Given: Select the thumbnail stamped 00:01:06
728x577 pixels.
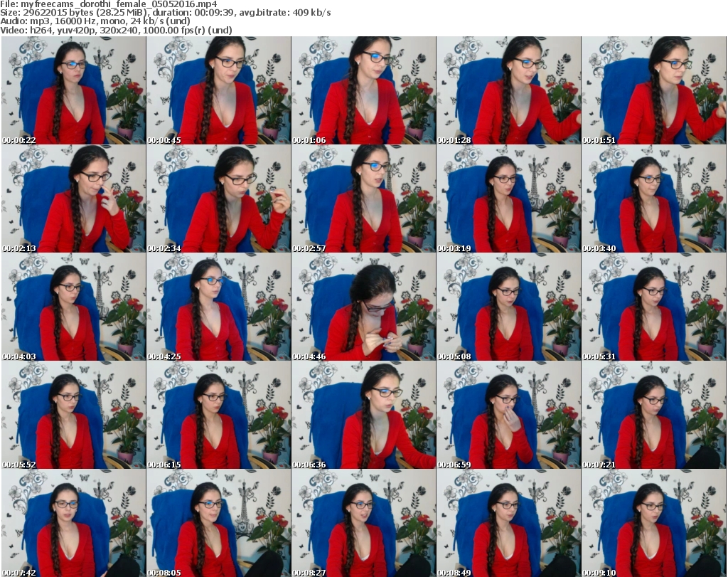Looking at the screenshot, I should [363, 90].
